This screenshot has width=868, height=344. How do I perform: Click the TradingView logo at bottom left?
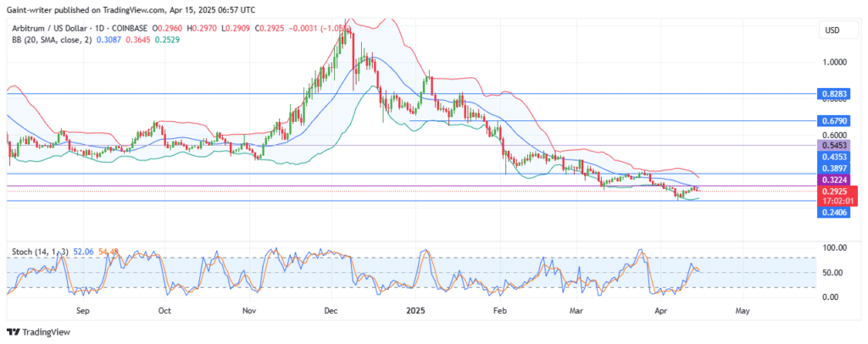(39, 332)
